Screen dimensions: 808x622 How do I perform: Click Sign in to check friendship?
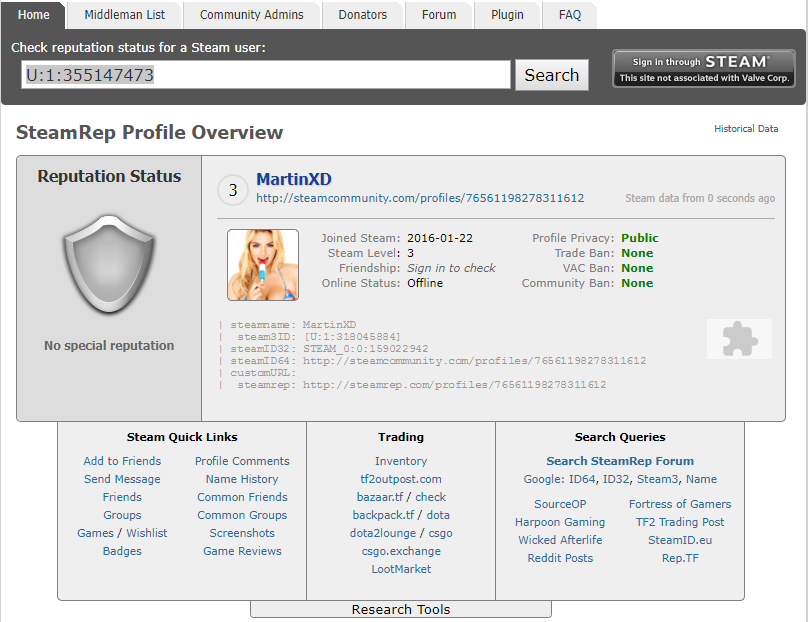451,268
